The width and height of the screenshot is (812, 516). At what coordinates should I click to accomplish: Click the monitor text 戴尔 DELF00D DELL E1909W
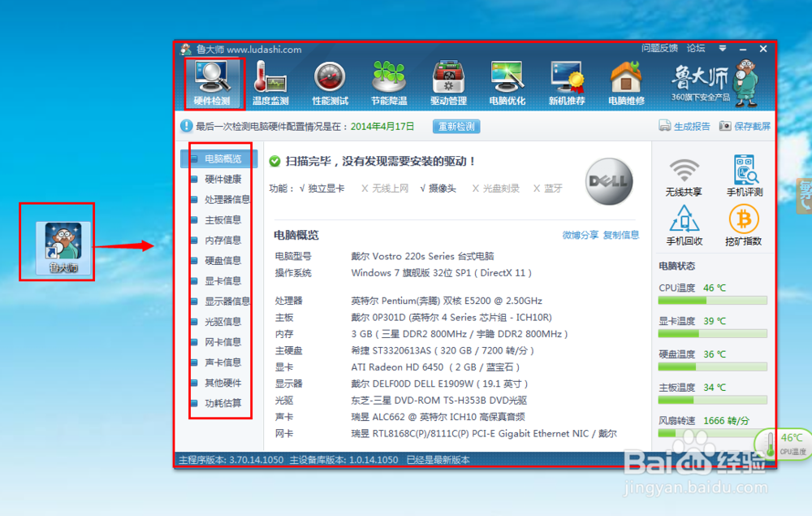coord(439,384)
